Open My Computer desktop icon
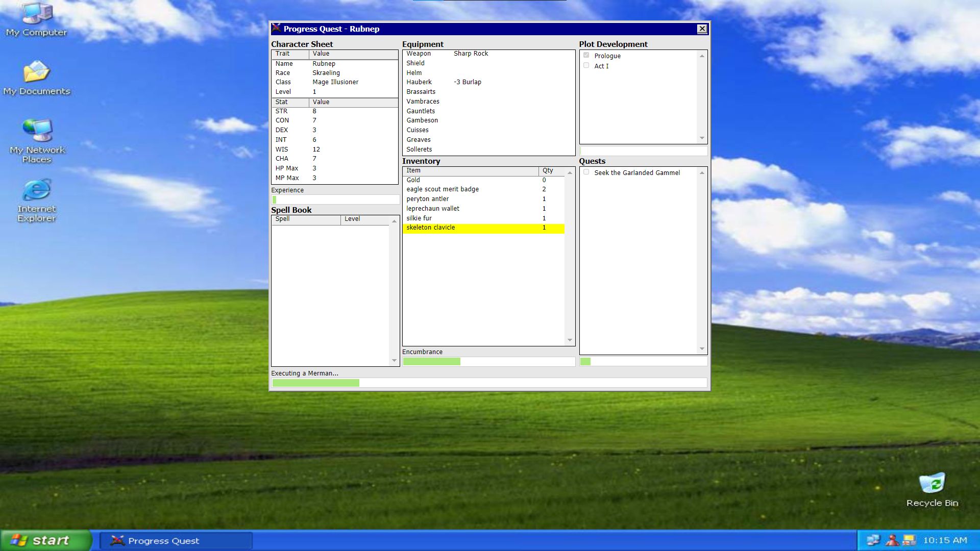This screenshot has width=980, height=551. pos(36,20)
